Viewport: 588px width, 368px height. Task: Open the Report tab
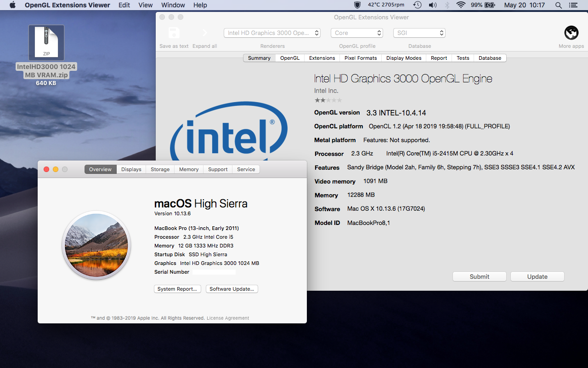[439, 58]
